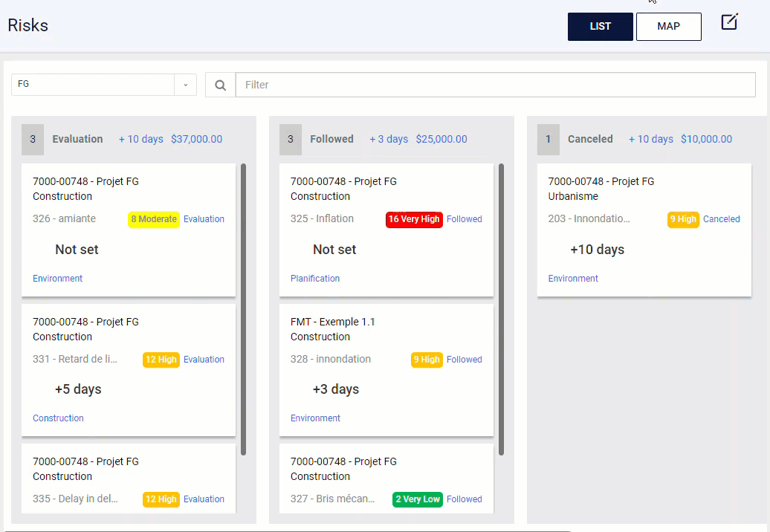Click the +3 days delay value

[336, 389]
